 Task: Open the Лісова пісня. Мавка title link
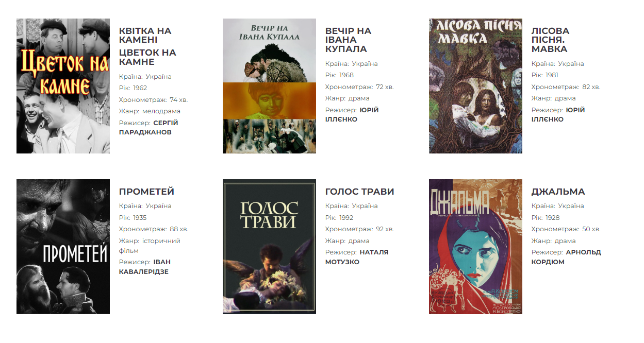[550, 40]
